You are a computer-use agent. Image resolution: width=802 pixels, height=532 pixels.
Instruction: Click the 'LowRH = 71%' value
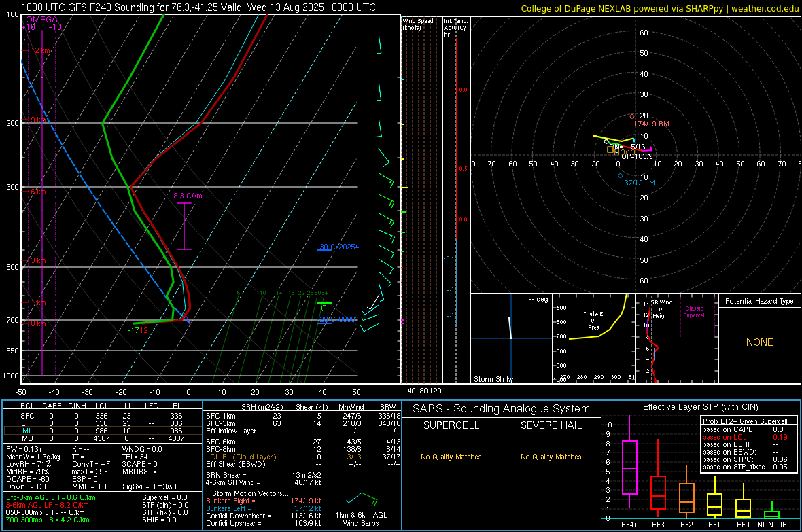tap(28, 464)
